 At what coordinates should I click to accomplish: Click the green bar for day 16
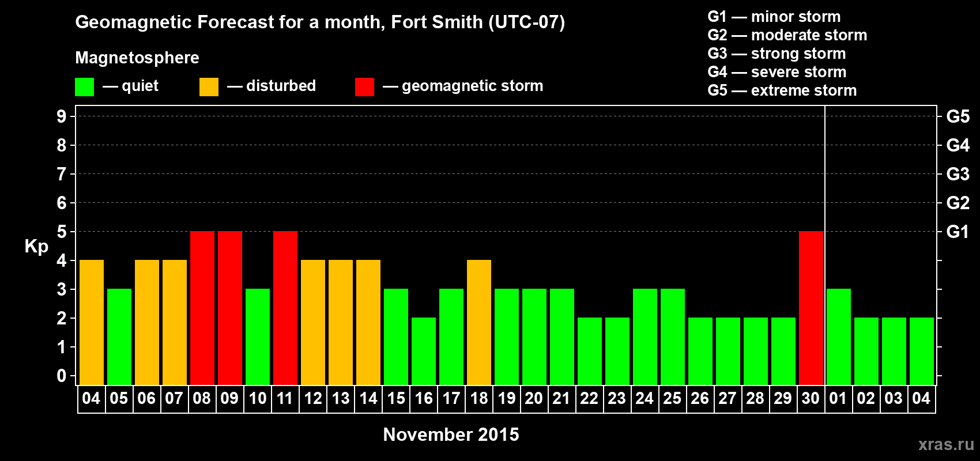(424, 351)
